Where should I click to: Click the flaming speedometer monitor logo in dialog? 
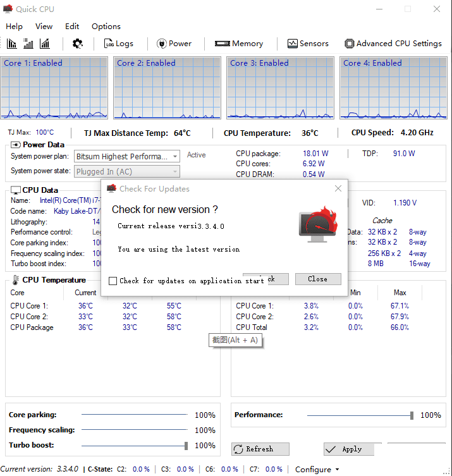click(319, 224)
